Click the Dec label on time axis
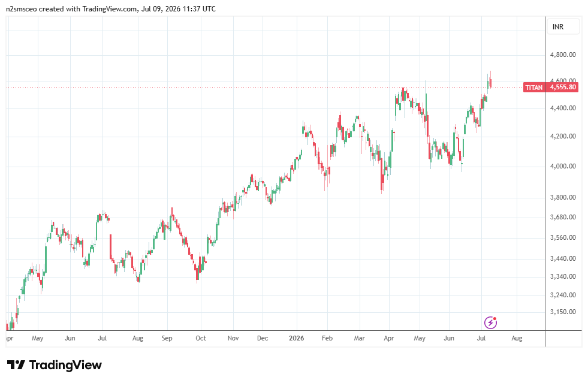Viewport: 588px width, 383px height. [x=263, y=338]
